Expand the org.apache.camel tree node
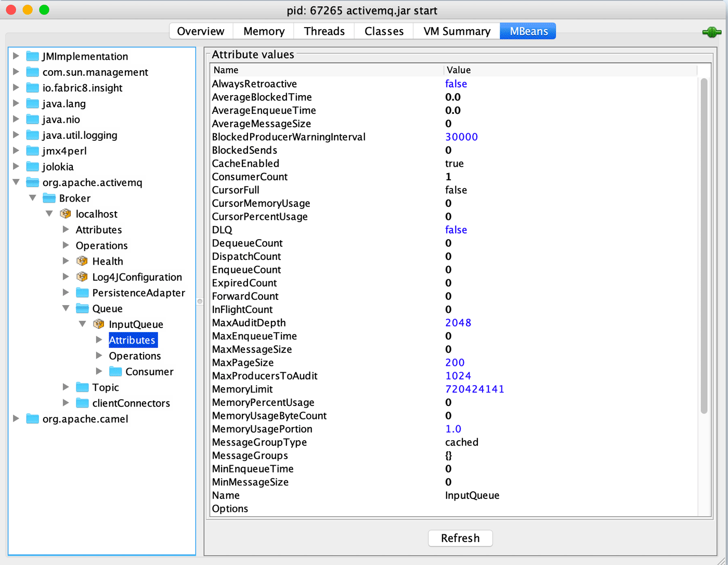 point(16,419)
